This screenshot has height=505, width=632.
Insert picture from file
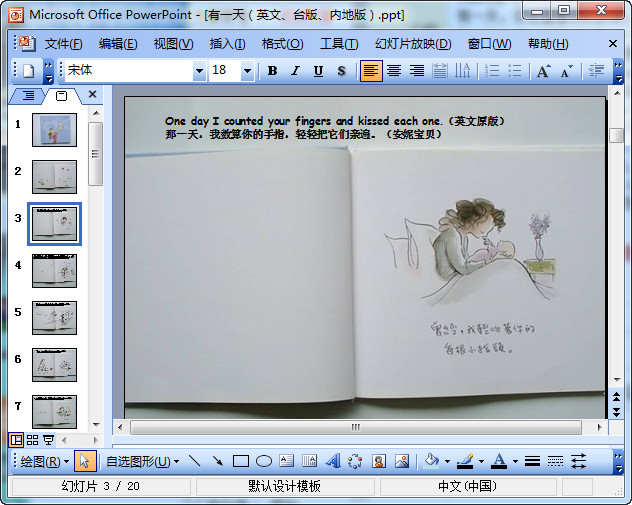click(402, 461)
